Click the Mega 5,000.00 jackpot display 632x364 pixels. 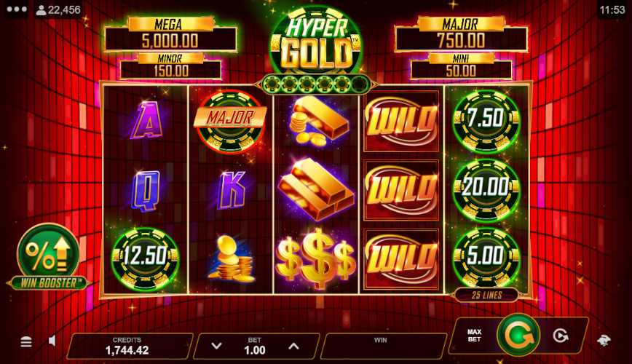pos(170,35)
